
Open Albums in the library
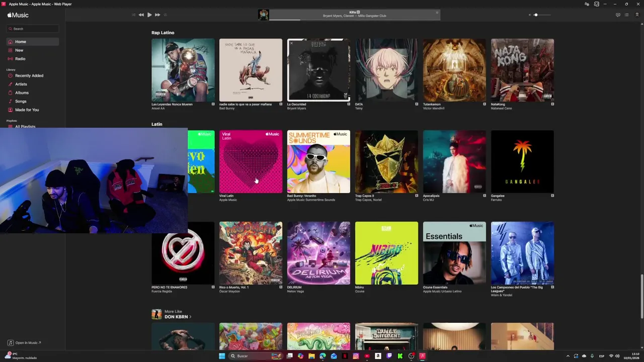32,93
